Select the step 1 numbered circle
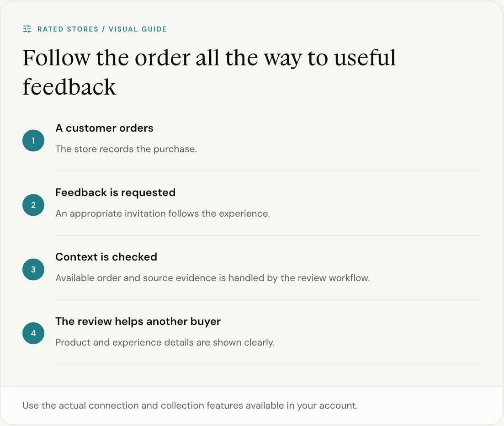Viewport: 504px width, 426px height. pos(33,140)
